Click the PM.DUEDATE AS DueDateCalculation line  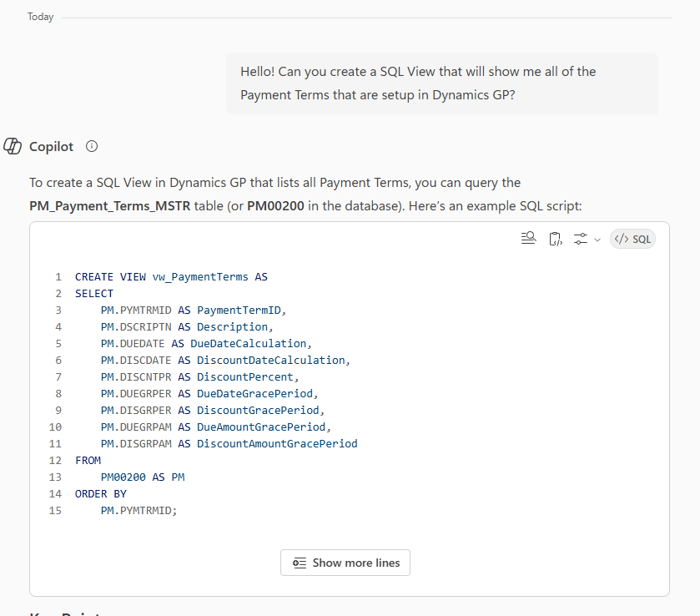206,344
